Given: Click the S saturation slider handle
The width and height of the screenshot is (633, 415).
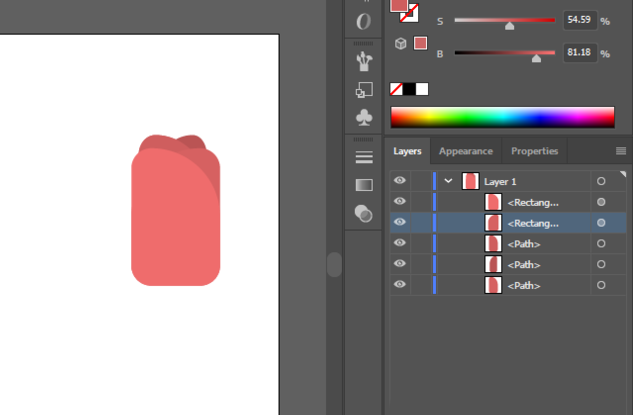Looking at the screenshot, I should 509,26.
